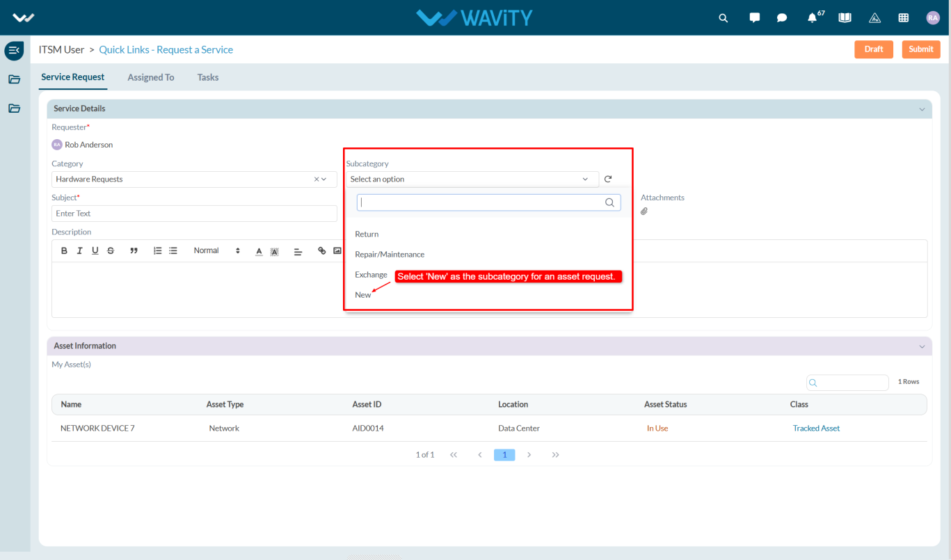
Task: Click the magnifier in subcategory search box
Action: (609, 202)
